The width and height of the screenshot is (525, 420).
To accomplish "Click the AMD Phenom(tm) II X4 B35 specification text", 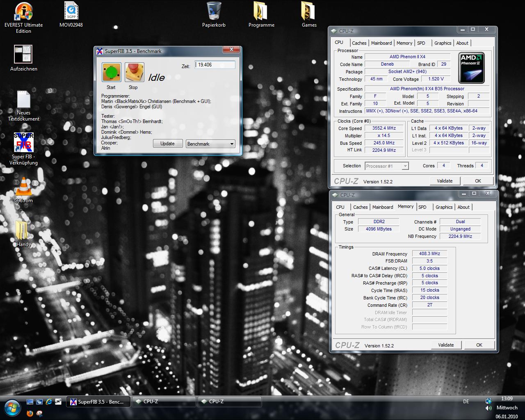I will [x=427, y=89].
